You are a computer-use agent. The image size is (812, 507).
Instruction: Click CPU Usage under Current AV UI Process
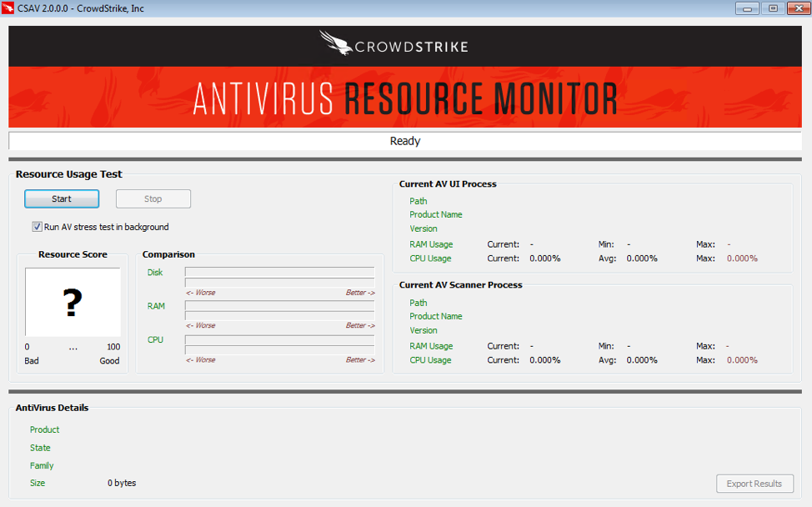(x=430, y=259)
